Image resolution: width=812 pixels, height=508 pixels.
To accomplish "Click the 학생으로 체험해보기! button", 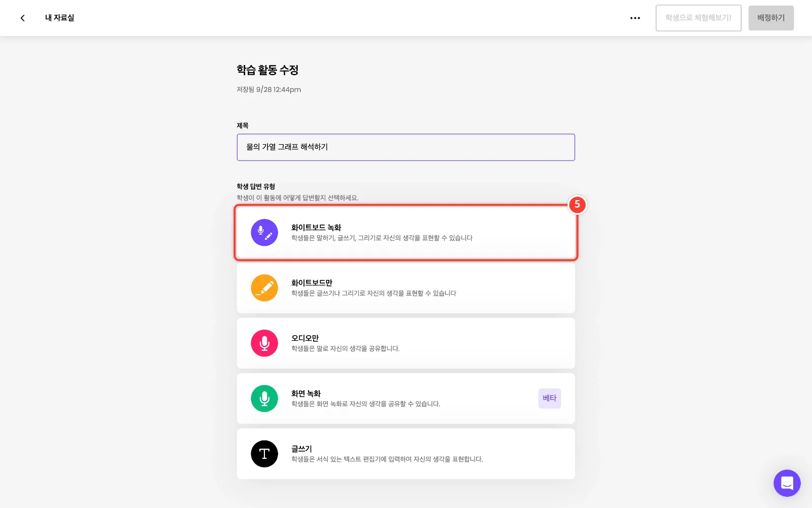I will [x=698, y=18].
